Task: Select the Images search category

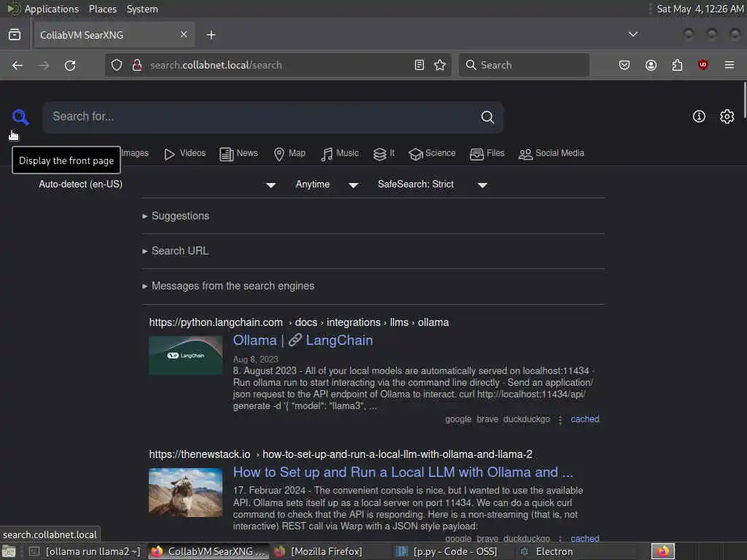Action: (135, 153)
